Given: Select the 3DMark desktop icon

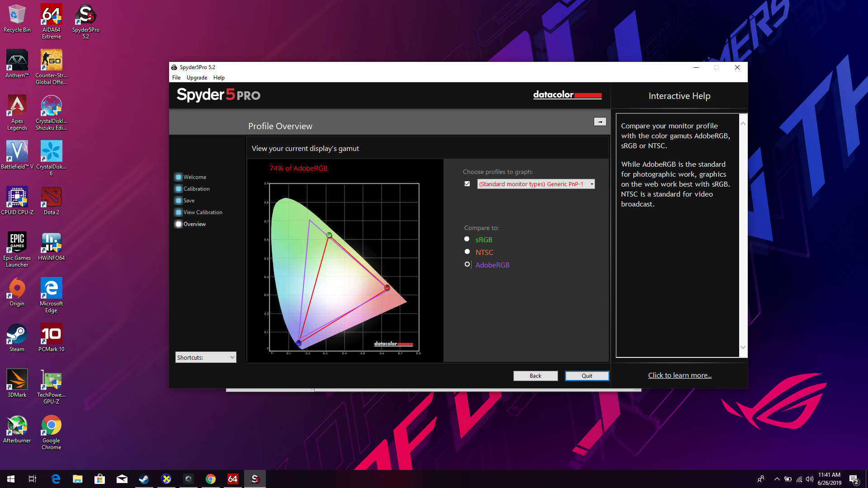Looking at the screenshot, I should coord(17,383).
